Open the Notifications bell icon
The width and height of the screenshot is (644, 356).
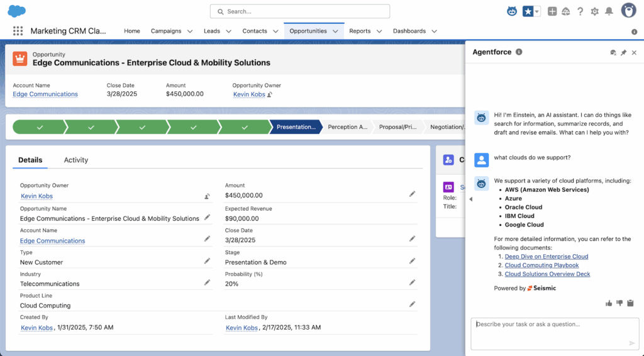609,11
